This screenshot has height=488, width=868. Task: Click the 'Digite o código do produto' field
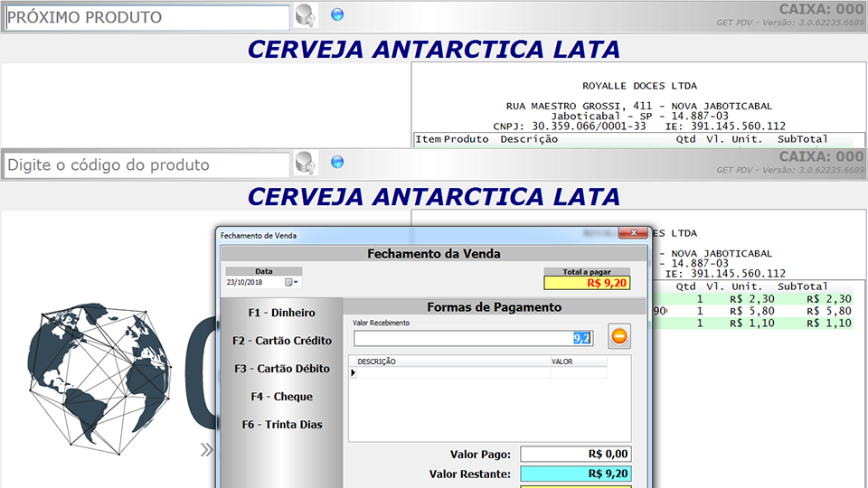[147, 165]
